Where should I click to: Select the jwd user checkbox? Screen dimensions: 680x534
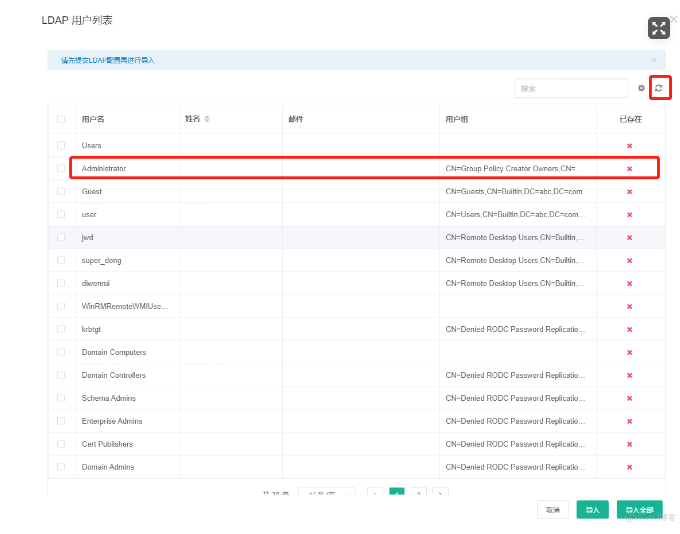point(61,237)
